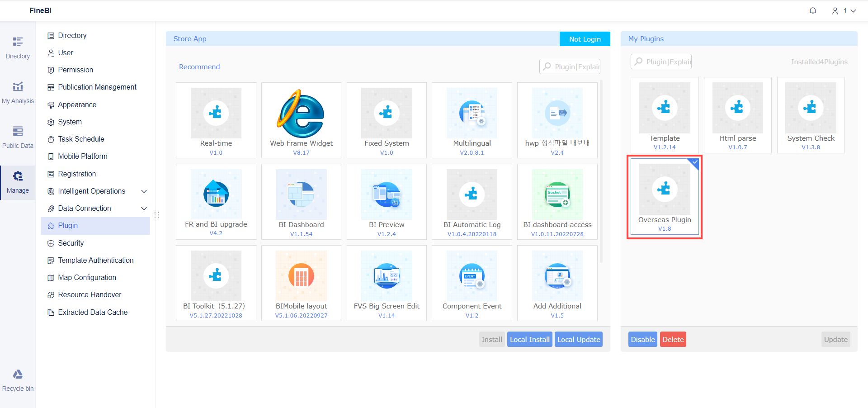The image size is (868, 408).
Task: Delete the selected Overseas Plugin
Action: pos(673,339)
